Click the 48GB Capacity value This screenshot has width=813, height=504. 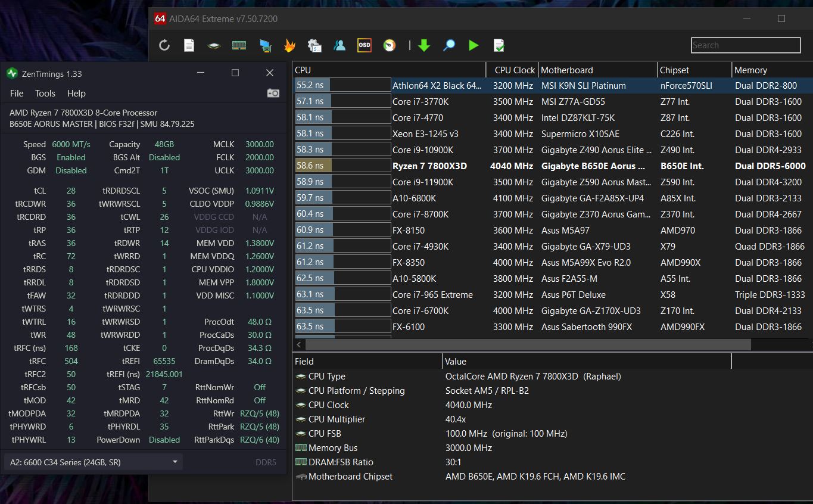[164, 144]
